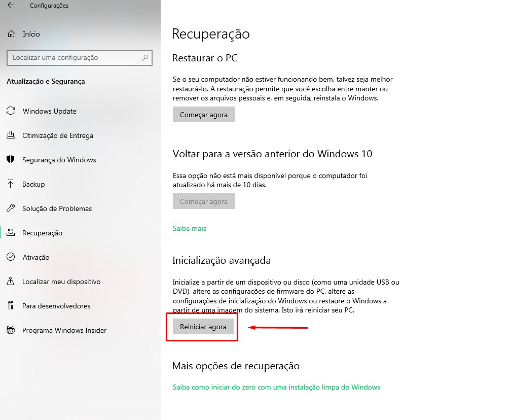Click the Reiniciar agora button
512x420 pixels.
click(203, 327)
